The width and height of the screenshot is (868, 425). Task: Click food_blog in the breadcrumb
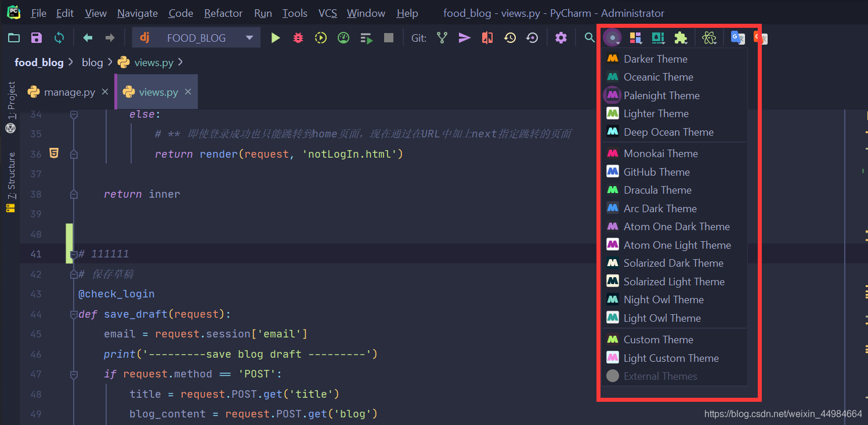coord(39,62)
